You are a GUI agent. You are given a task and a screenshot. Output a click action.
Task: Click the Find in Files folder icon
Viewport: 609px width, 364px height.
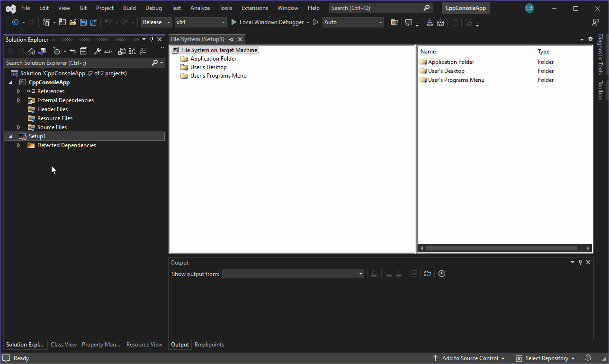tap(394, 22)
